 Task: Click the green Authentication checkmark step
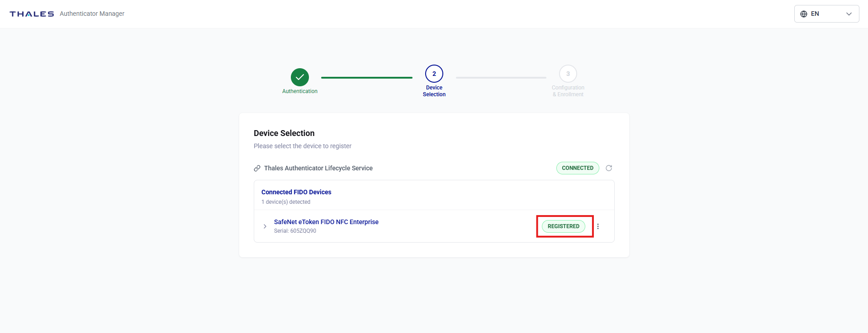pos(299,77)
